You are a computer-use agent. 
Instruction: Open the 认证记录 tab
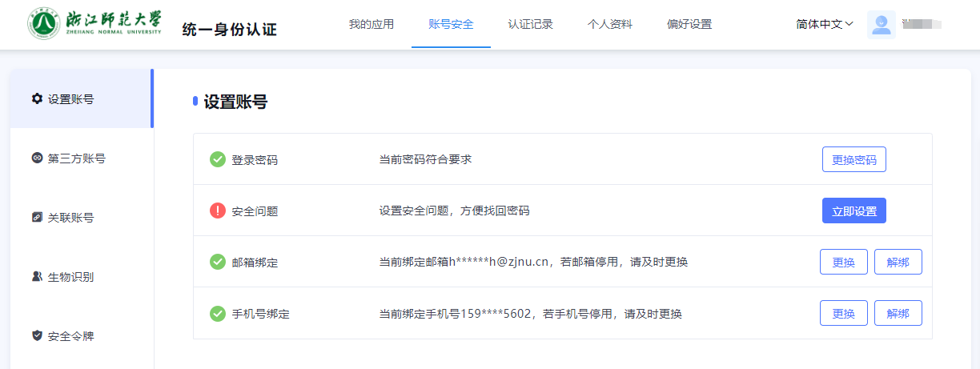pyautogui.click(x=530, y=25)
